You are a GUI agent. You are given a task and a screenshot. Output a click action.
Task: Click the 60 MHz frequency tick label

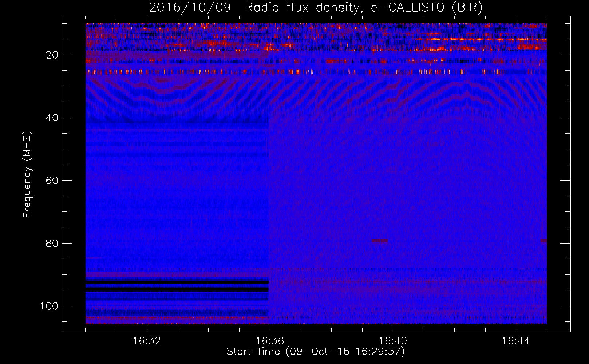[52, 181]
